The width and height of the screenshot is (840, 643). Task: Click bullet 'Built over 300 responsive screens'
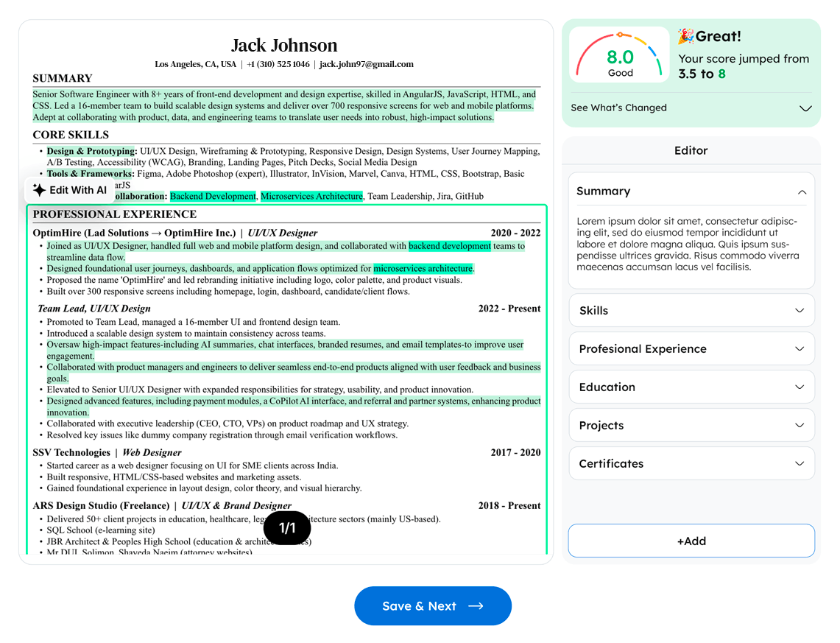[x=228, y=292]
